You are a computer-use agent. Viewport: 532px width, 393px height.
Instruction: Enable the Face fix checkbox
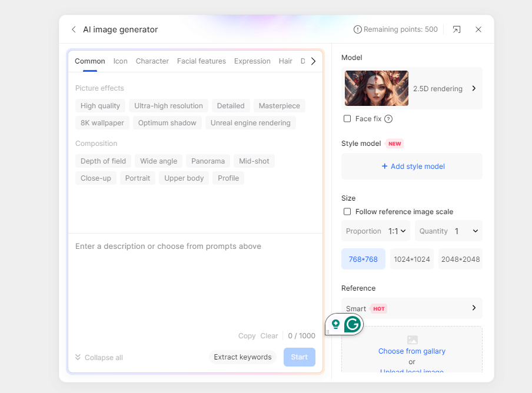[x=347, y=119]
